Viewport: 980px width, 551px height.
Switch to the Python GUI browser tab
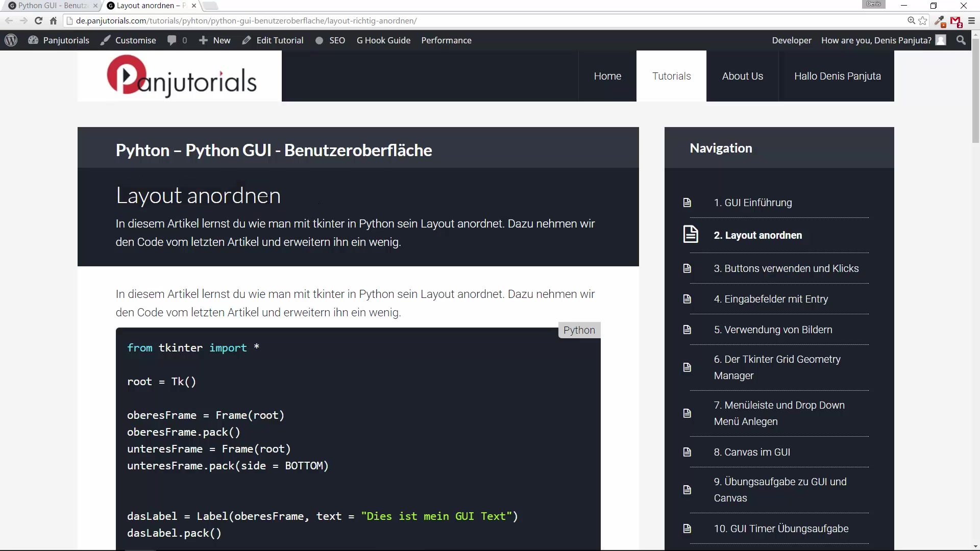click(x=51, y=6)
